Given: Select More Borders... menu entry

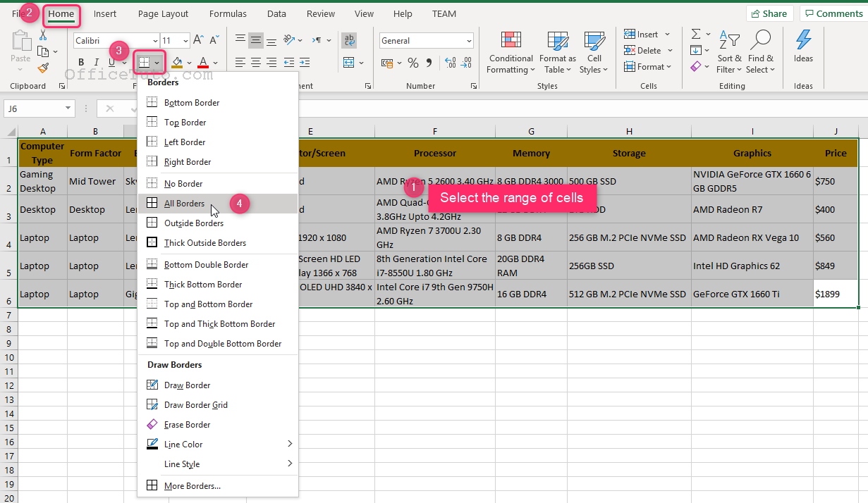Looking at the screenshot, I should pos(218,486).
